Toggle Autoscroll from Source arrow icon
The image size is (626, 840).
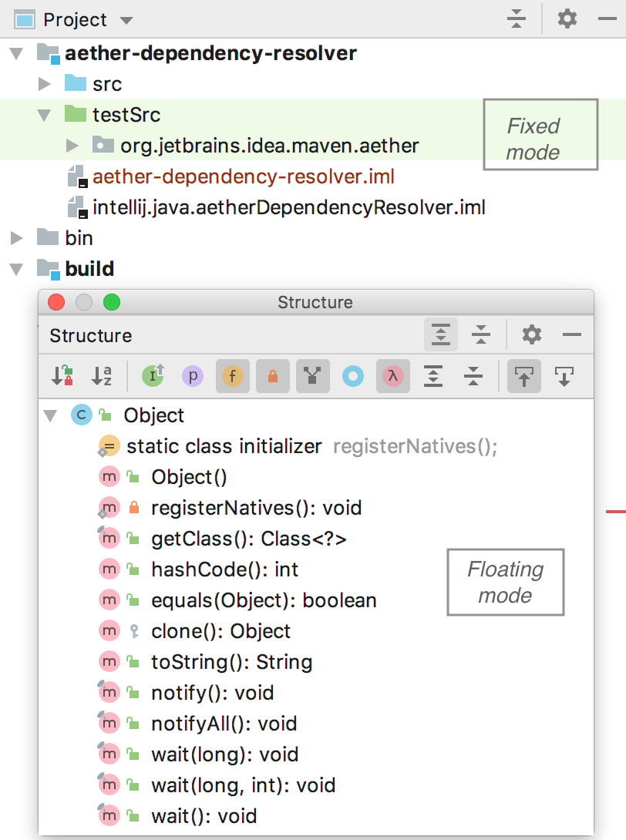[564, 376]
